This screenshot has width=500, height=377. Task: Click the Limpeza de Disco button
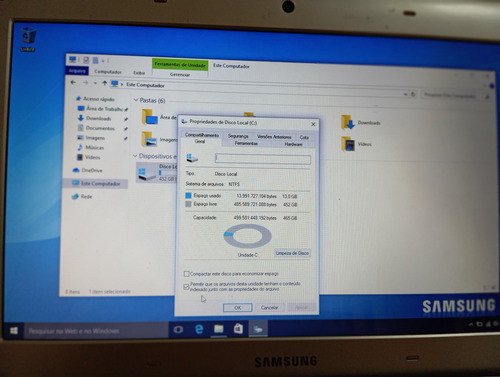coord(292,253)
